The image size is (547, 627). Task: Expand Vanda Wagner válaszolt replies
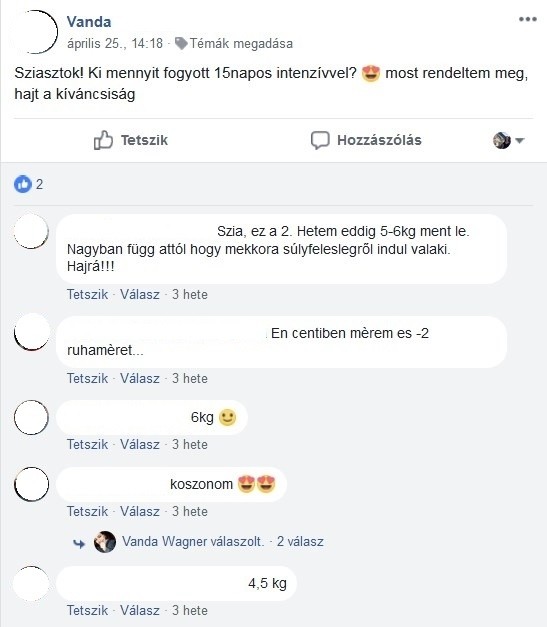[193, 541]
